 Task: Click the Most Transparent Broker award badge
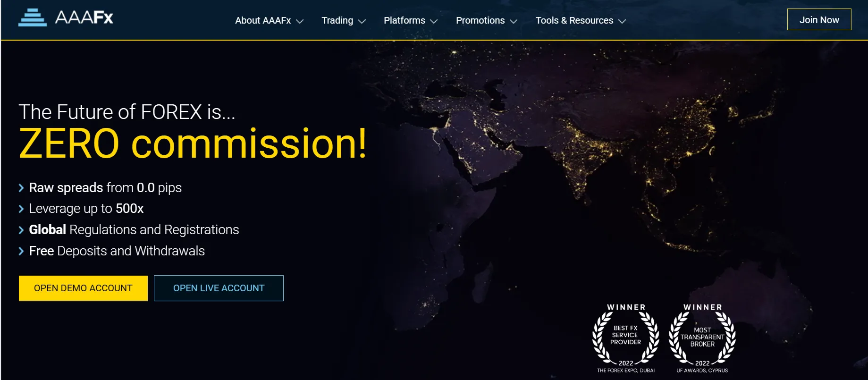tap(702, 338)
